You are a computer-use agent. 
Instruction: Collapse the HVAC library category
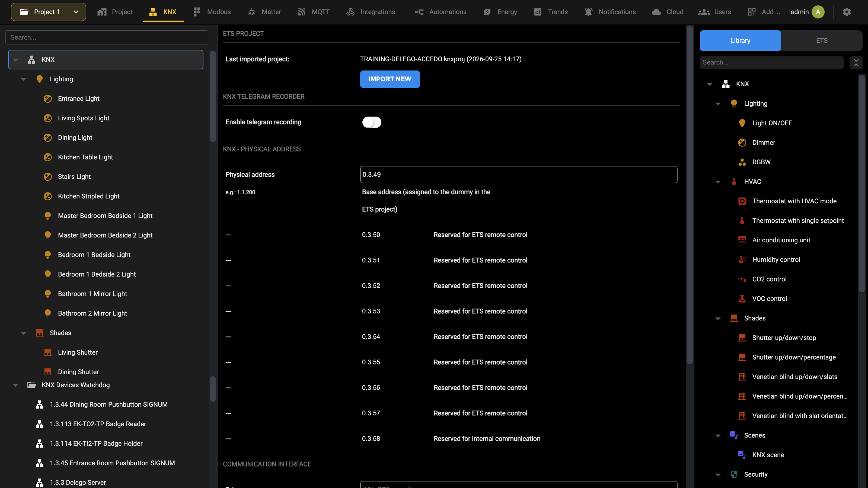tap(718, 182)
